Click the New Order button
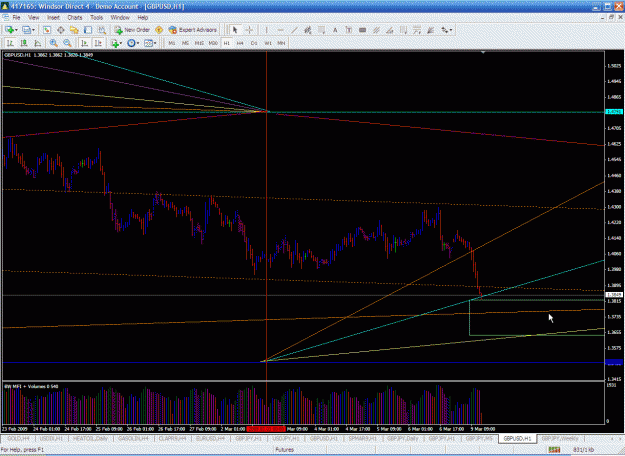Image resolution: width=625 pixels, height=456 pixels. coord(132,30)
